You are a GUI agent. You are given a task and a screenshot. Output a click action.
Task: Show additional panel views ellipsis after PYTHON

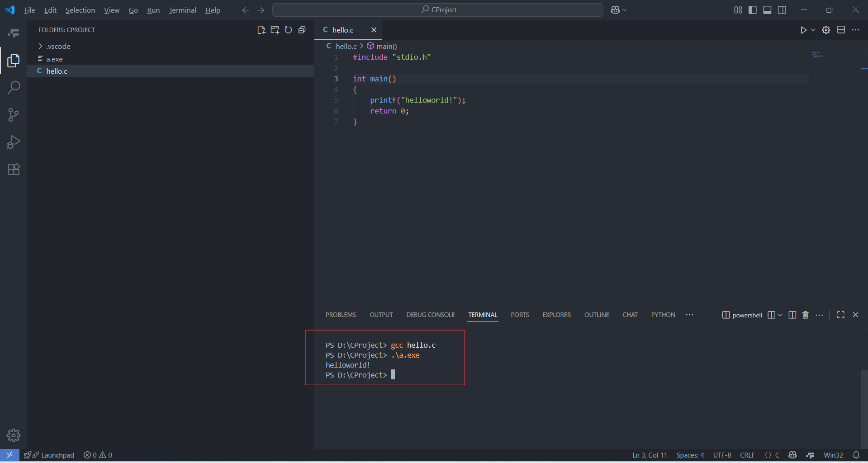689,315
